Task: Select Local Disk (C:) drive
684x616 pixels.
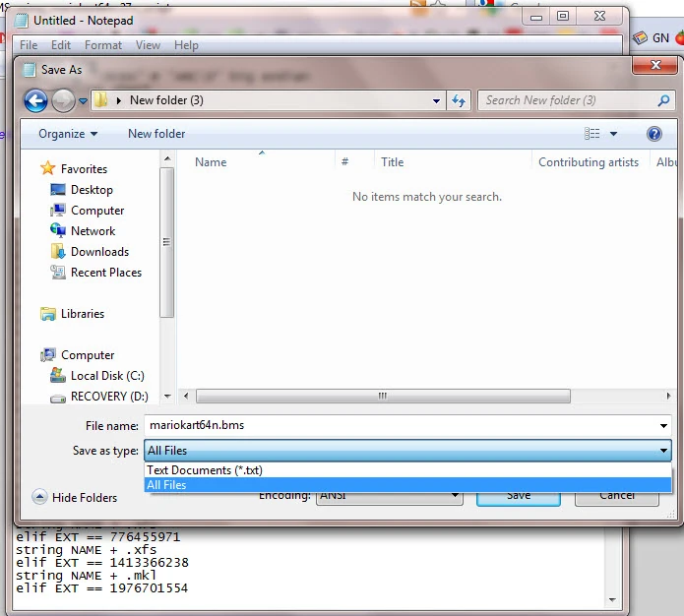Action: tap(107, 376)
